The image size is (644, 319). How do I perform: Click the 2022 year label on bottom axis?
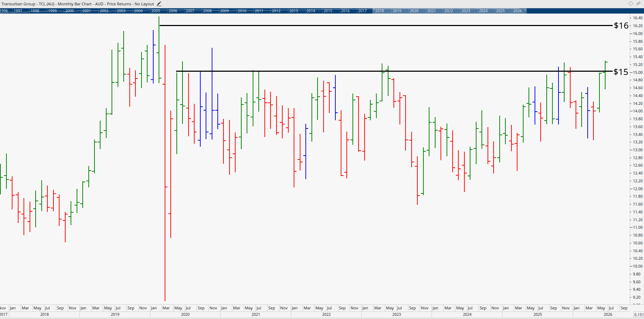tap(326, 314)
